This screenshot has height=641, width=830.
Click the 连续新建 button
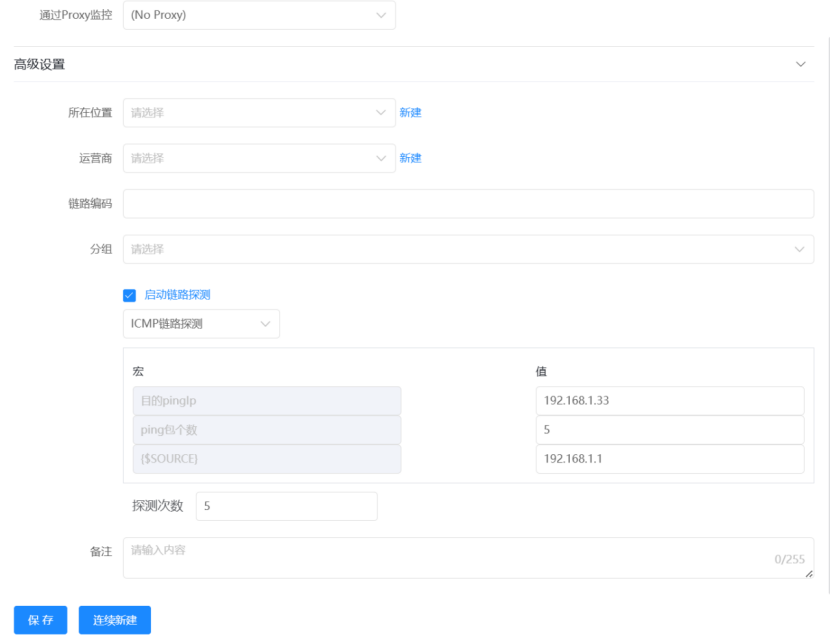click(115, 620)
